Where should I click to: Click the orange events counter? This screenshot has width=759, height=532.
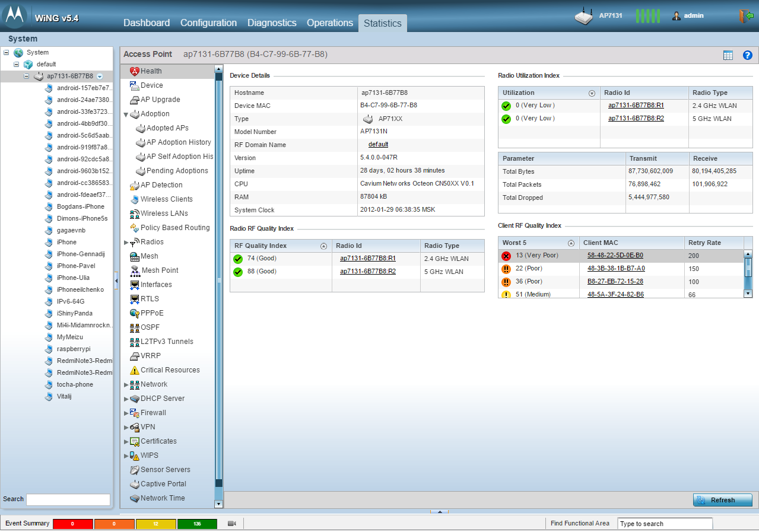tap(114, 524)
